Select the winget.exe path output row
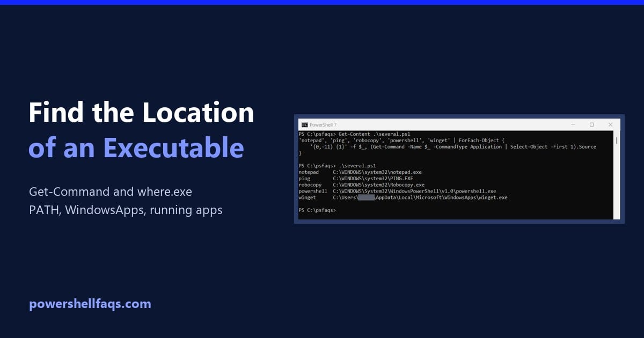644x338 pixels. 403,197
